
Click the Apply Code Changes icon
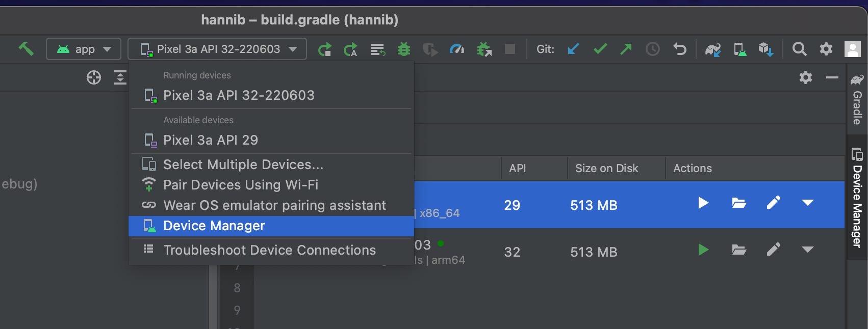378,49
